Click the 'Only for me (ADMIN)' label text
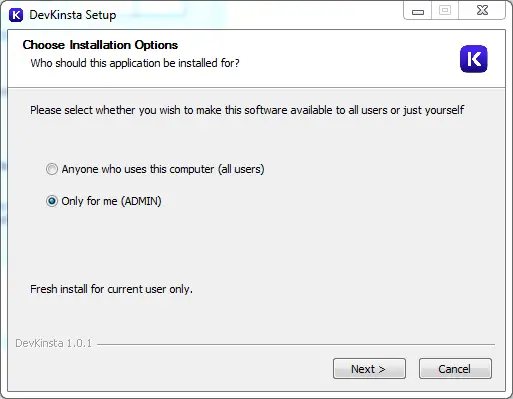The width and height of the screenshot is (513, 399). point(111,201)
